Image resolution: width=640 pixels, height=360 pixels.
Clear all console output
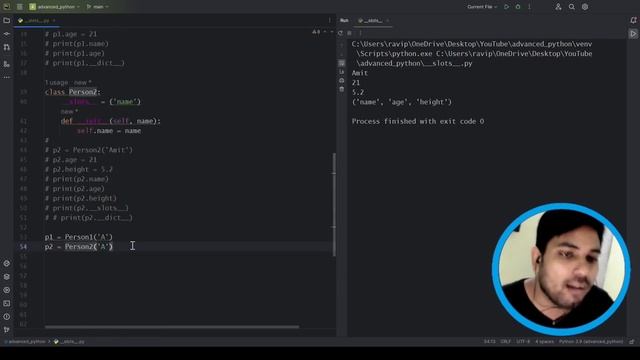click(342, 89)
